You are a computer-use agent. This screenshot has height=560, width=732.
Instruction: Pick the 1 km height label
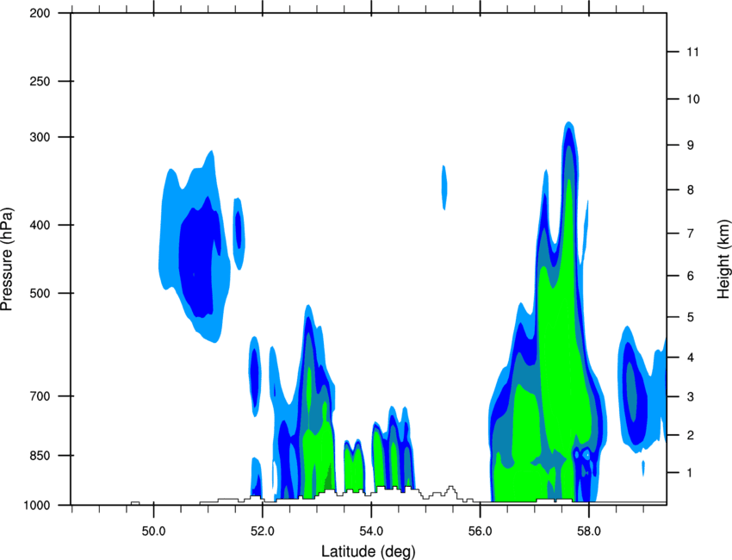pos(690,473)
